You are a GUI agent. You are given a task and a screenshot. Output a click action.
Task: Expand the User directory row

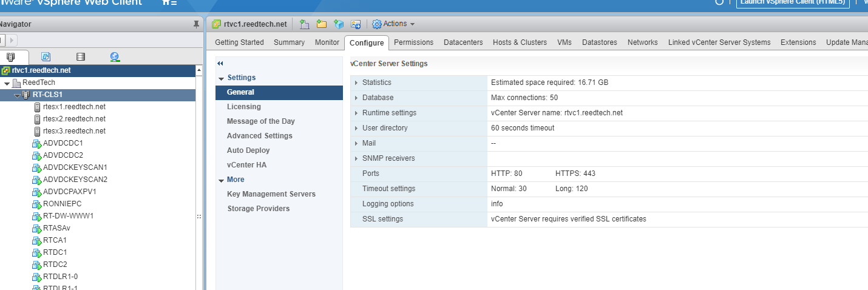click(x=356, y=128)
